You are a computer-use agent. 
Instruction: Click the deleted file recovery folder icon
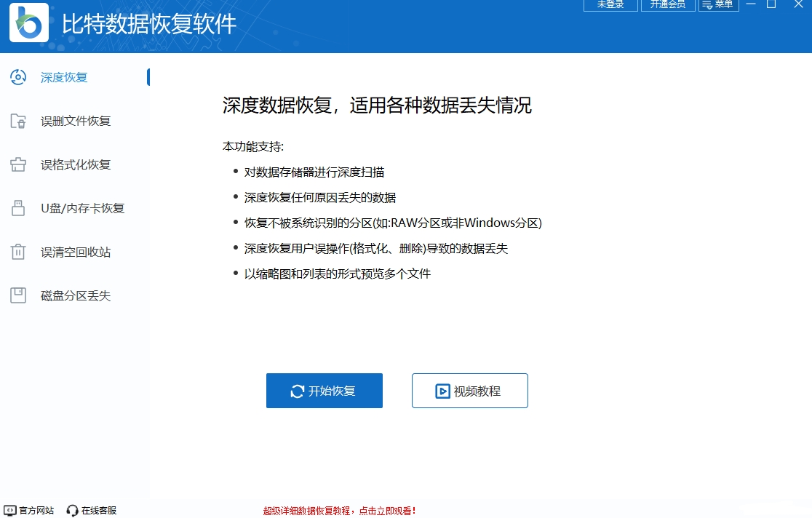click(x=18, y=121)
